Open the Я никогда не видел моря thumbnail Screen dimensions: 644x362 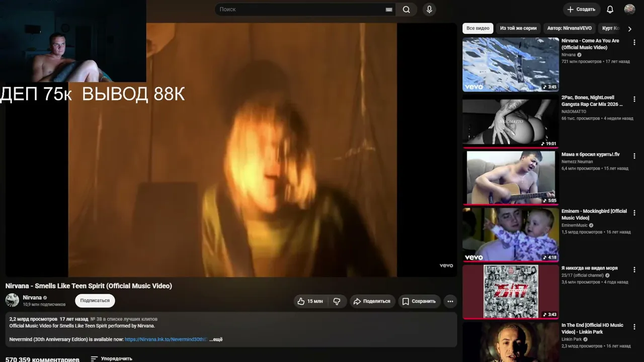click(511, 292)
